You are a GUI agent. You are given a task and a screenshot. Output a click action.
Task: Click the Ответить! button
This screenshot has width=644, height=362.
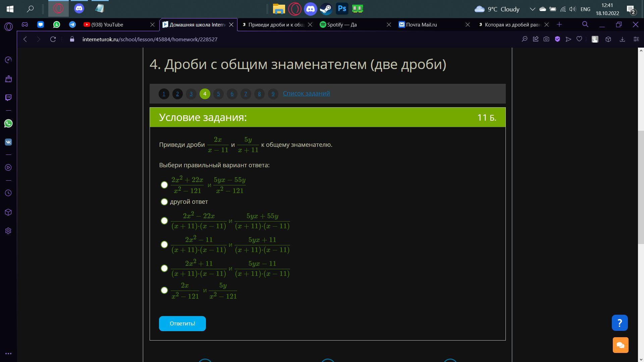pyautogui.click(x=182, y=323)
